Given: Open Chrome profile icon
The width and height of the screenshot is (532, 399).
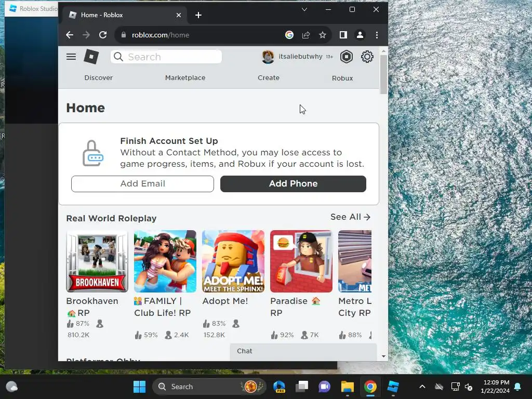Looking at the screenshot, I should click(x=360, y=35).
